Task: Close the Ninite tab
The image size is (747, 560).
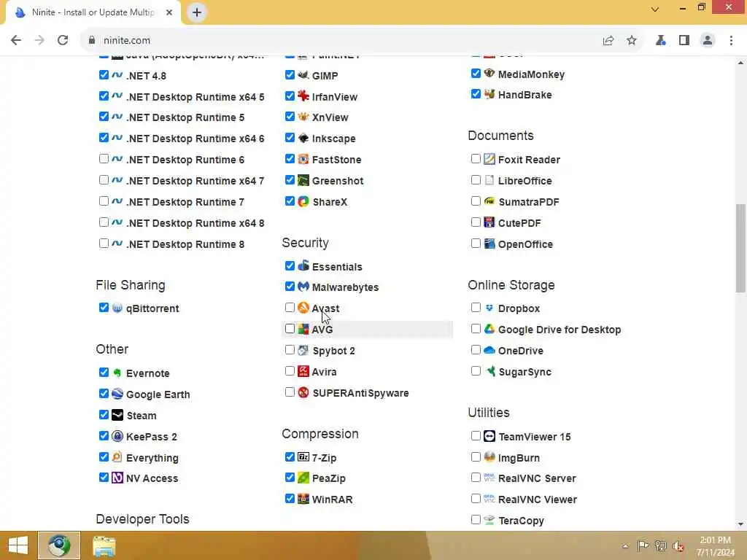Action: pos(169,12)
